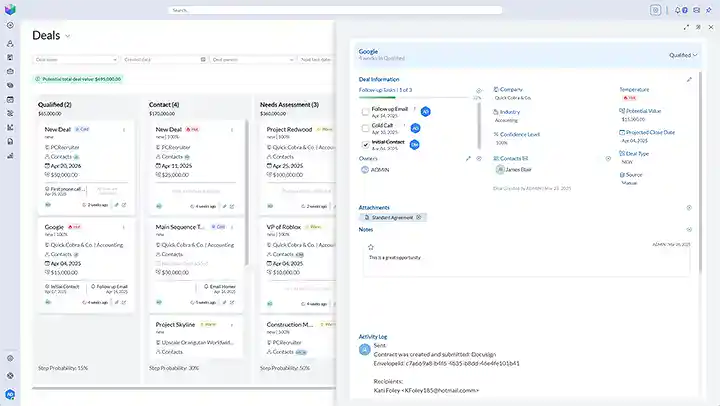Viewport: 720px width, 406px height.
Task: Click the follow-up task list scrollbar
Action: click(x=479, y=126)
